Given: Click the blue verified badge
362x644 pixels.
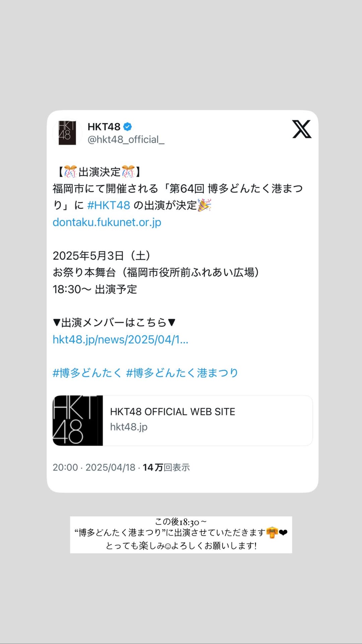Looking at the screenshot, I should click(127, 127).
